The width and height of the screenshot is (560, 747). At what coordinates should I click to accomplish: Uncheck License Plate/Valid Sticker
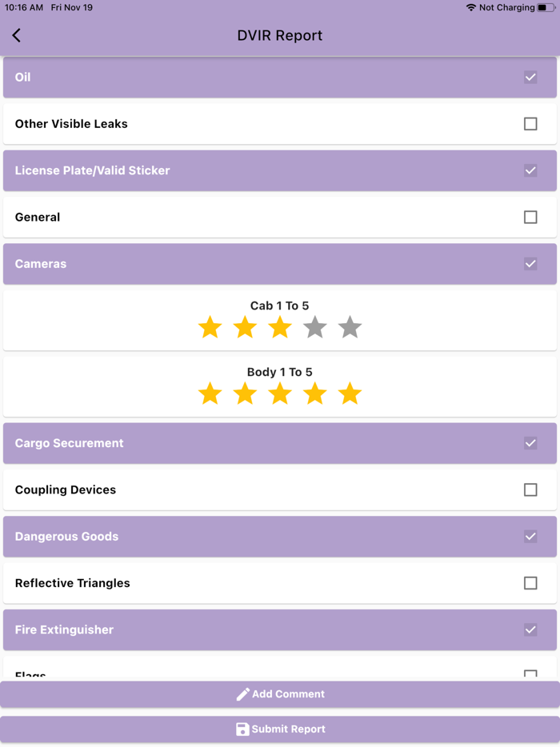tap(530, 170)
